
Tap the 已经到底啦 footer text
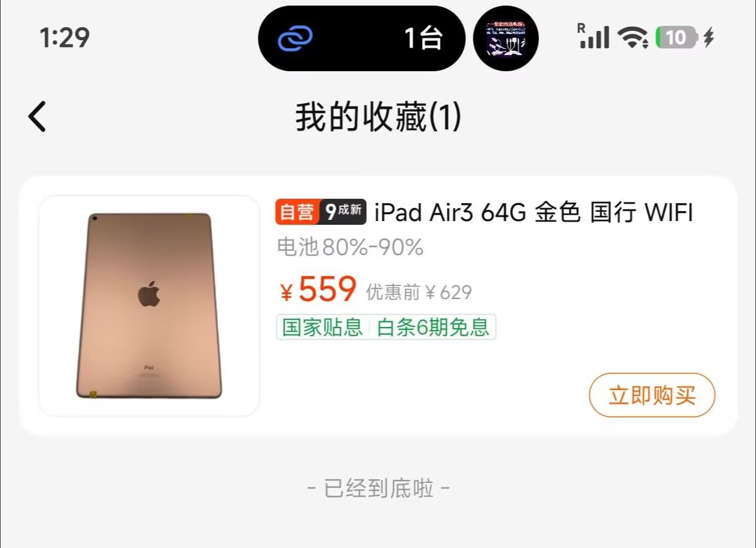pos(379,489)
